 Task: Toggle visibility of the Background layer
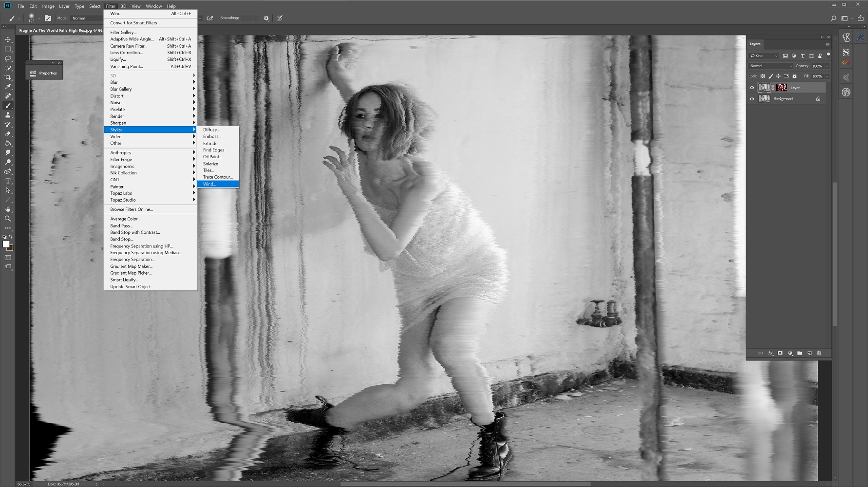point(752,99)
